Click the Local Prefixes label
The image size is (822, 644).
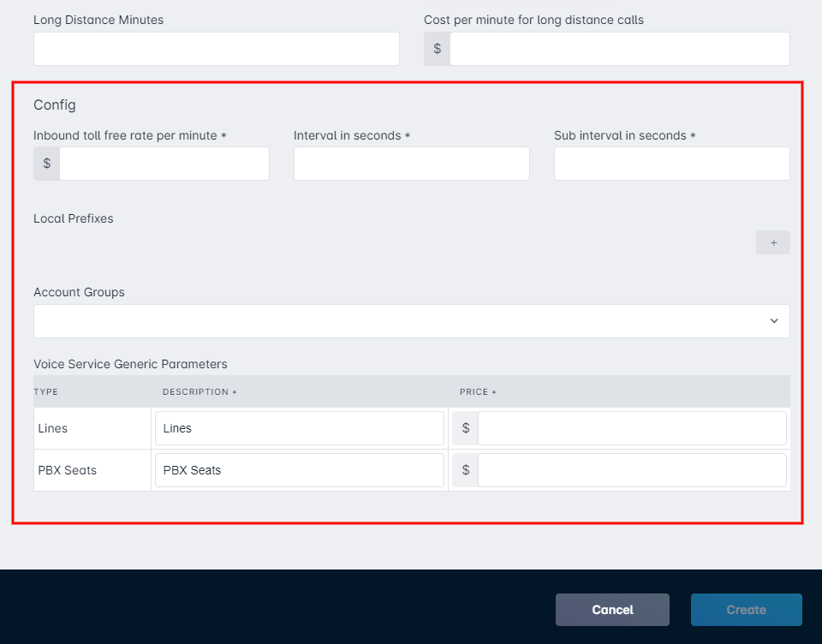pos(74,218)
